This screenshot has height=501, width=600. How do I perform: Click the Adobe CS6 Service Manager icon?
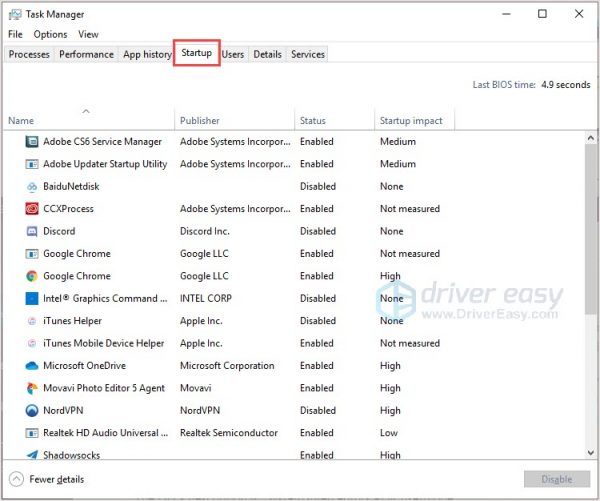click(x=32, y=142)
